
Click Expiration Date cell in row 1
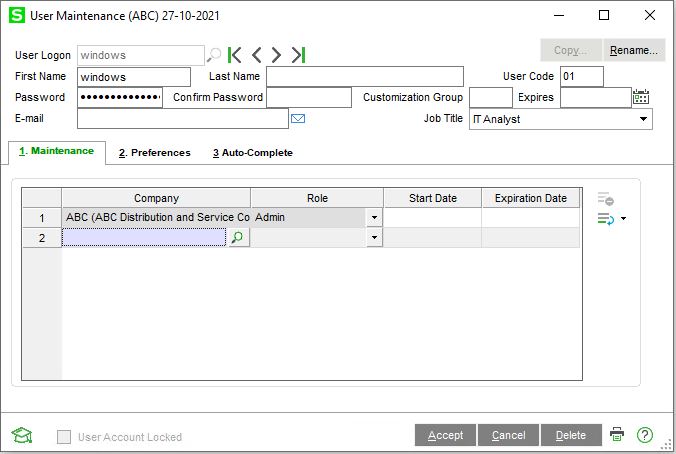click(531, 217)
